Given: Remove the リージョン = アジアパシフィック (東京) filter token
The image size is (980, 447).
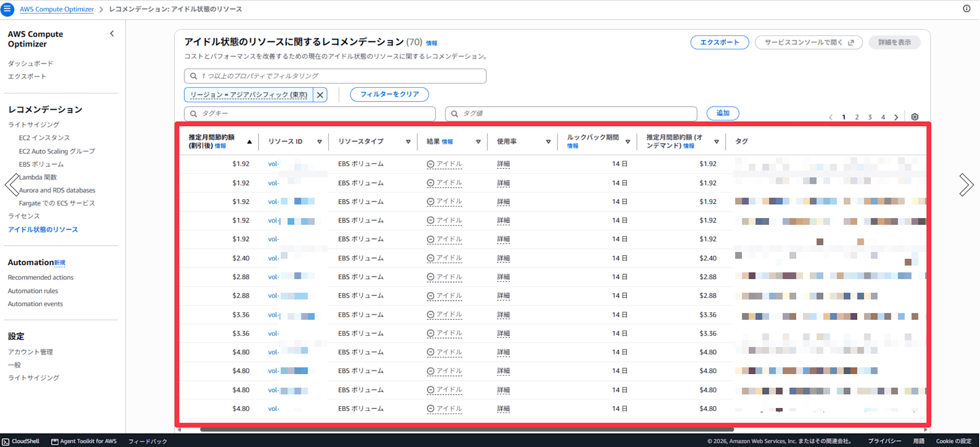Looking at the screenshot, I should pyautogui.click(x=320, y=95).
